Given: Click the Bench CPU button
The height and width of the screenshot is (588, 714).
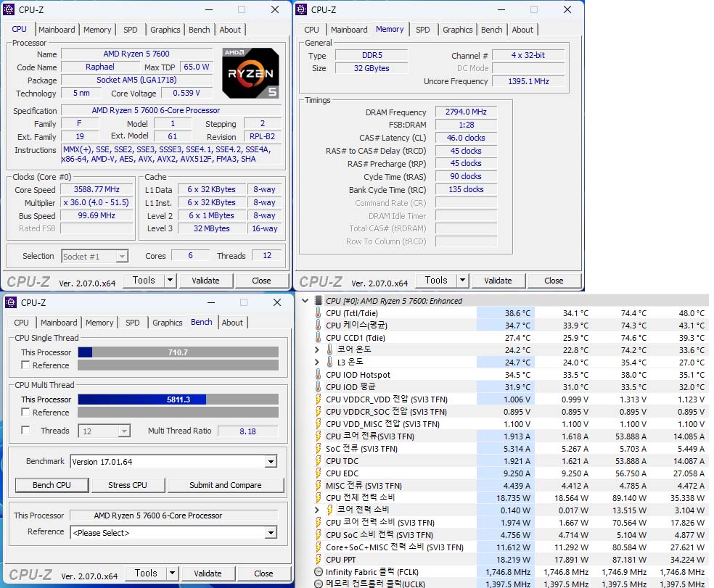Looking at the screenshot, I should click(x=52, y=485).
